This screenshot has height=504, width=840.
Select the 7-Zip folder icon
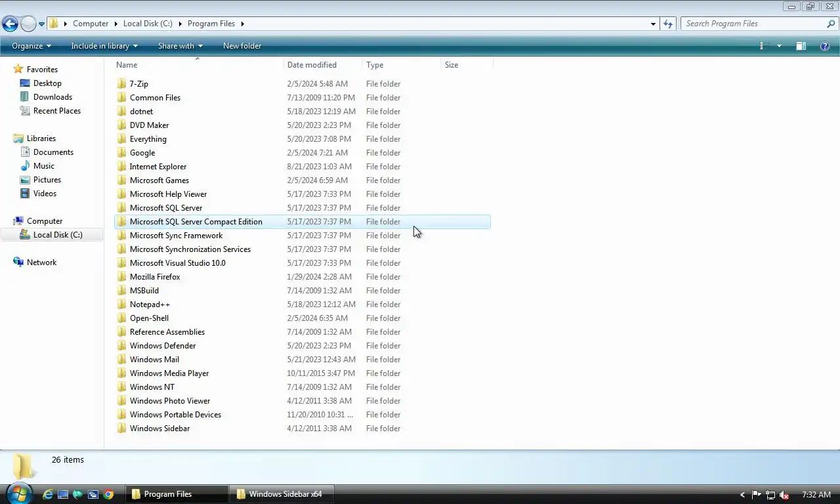coord(121,84)
